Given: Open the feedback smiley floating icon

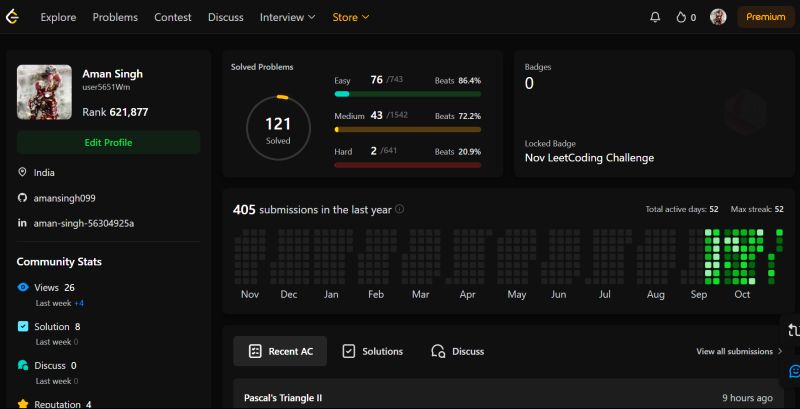Looking at the screenshot, I should pyautogui.click(x=794, y=371).
